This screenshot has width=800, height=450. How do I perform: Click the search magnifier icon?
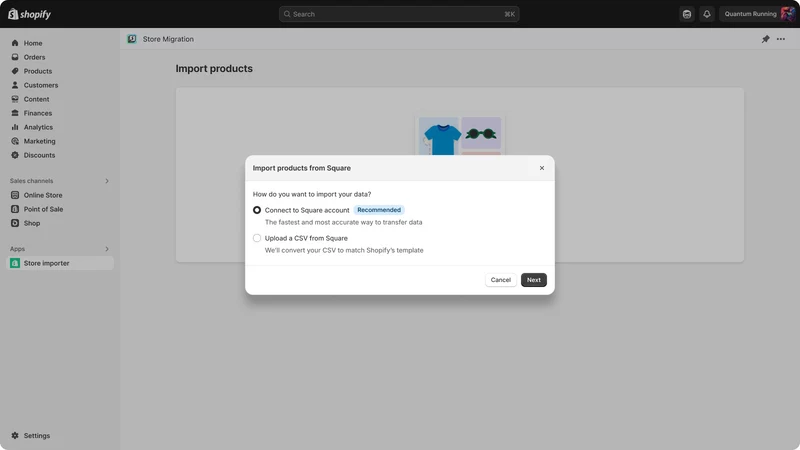coord(287,14)
